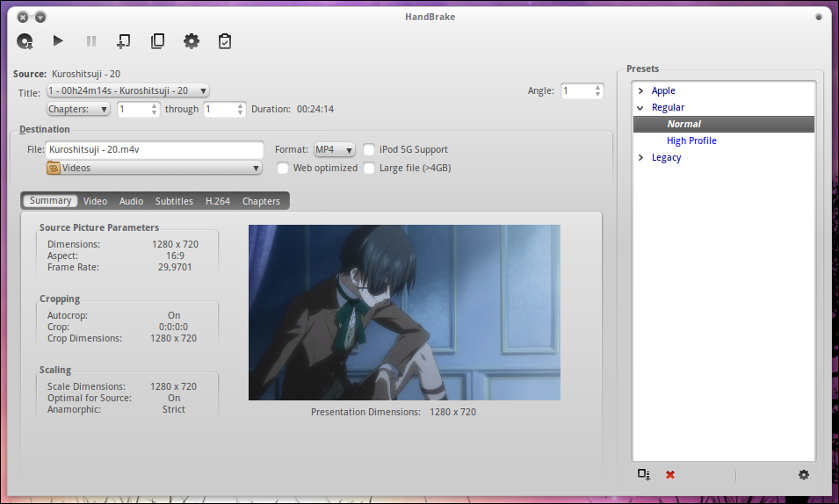The height and width of the screenshot is (504, 839).
Task: Click the Optimal for Source value On
Action: pyautogui.click(x=174, y=398)
